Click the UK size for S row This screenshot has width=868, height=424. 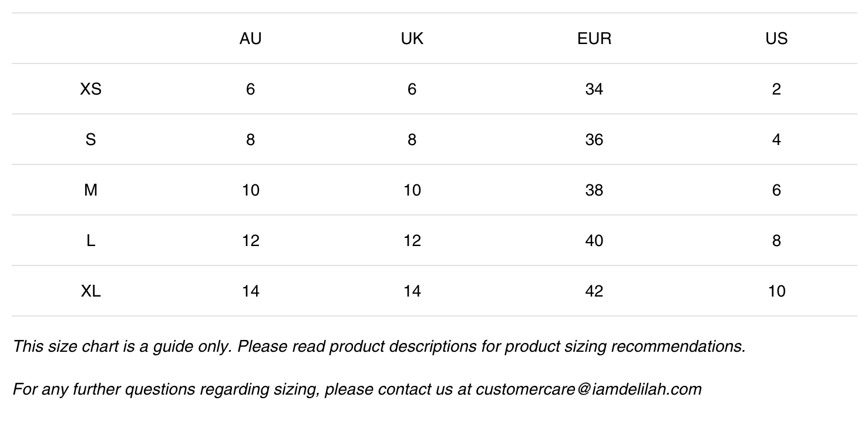pos(412,140)
